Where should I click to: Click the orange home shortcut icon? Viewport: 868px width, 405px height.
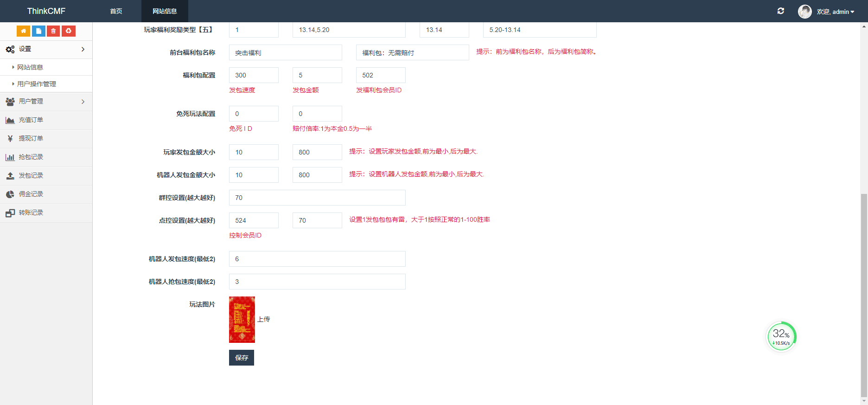coord(23,31)
